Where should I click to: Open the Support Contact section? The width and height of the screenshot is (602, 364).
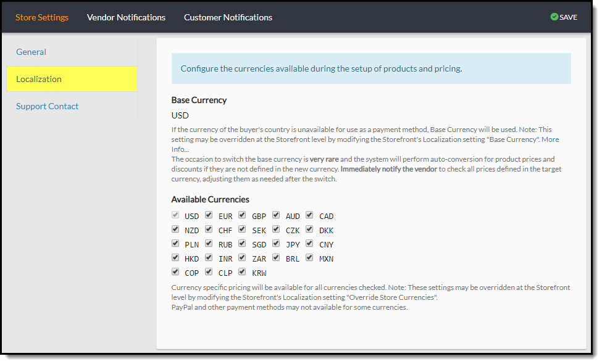[x=48, y=106]
